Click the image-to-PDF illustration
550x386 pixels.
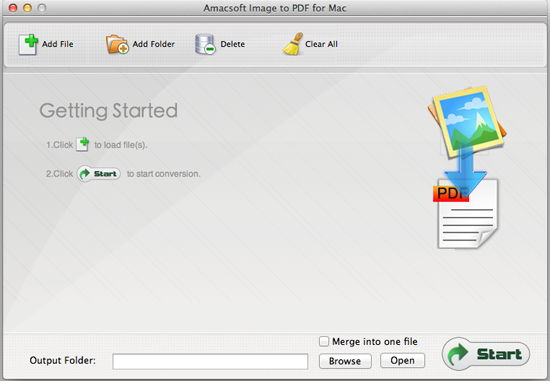pos(467,167)
